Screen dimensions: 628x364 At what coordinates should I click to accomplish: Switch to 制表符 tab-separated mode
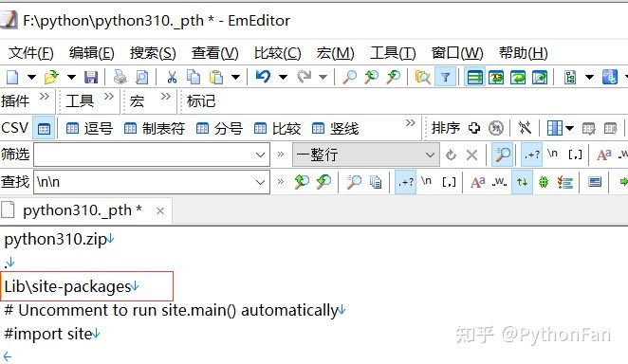155,128
